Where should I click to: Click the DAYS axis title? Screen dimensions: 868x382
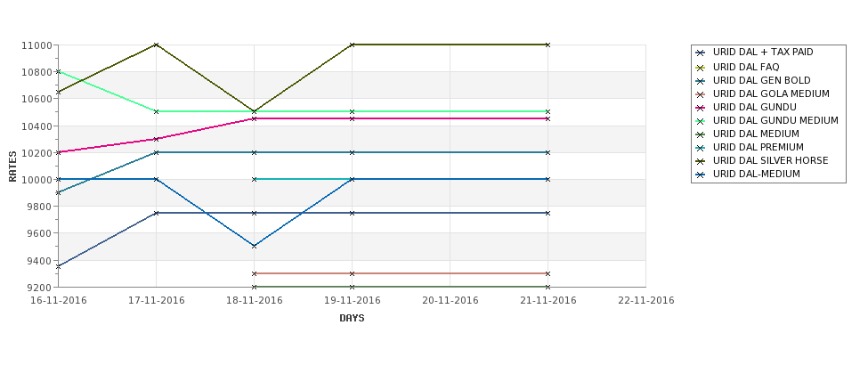(x=352, y=319)
